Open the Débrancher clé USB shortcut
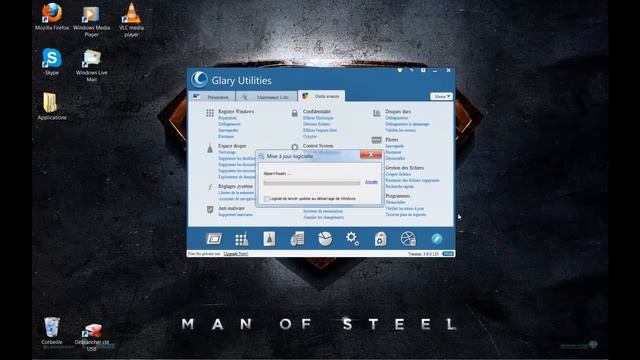 [92, 336]
